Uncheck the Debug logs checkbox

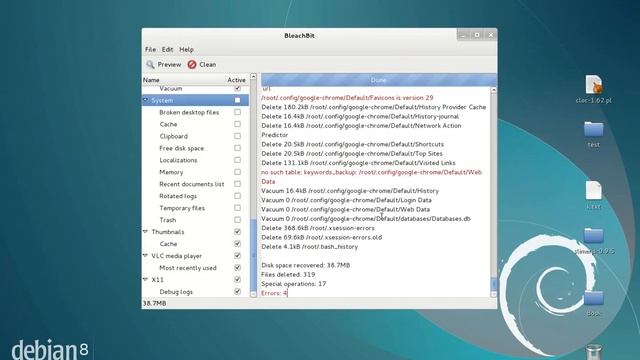coord(237,291)
